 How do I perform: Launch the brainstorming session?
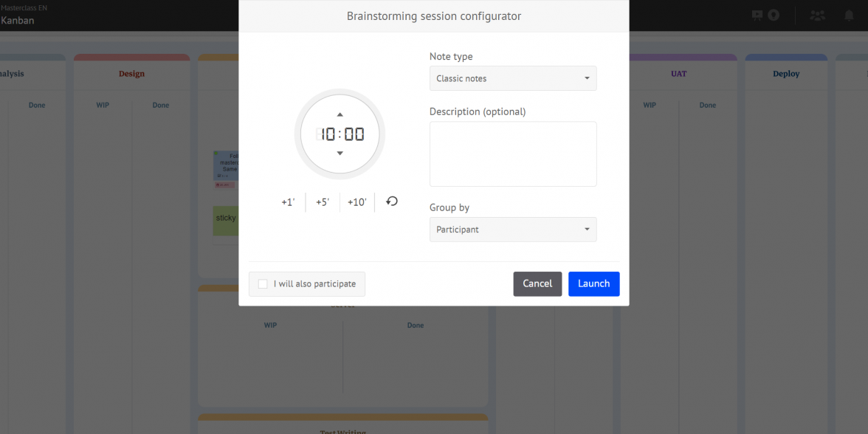pos(593,284)
